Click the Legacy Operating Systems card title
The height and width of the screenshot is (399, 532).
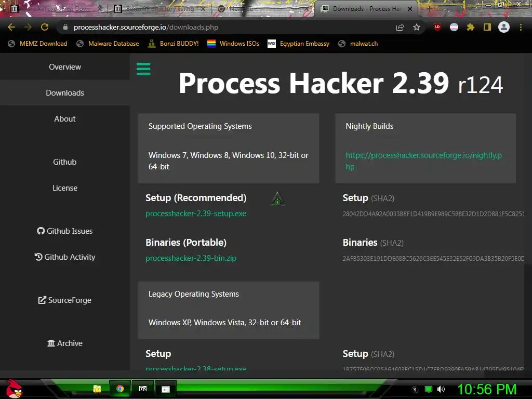[x=194, y=294]
